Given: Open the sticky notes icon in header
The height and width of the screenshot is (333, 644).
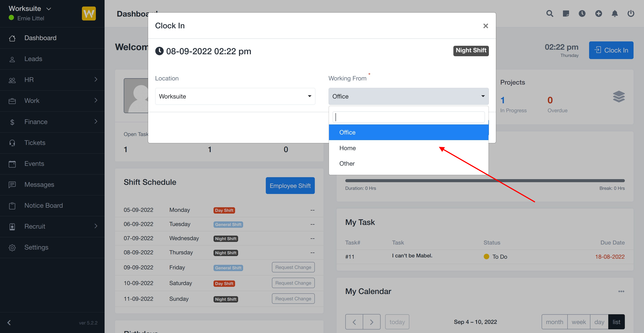Looking at the screenshot, I should click(566, 14).
